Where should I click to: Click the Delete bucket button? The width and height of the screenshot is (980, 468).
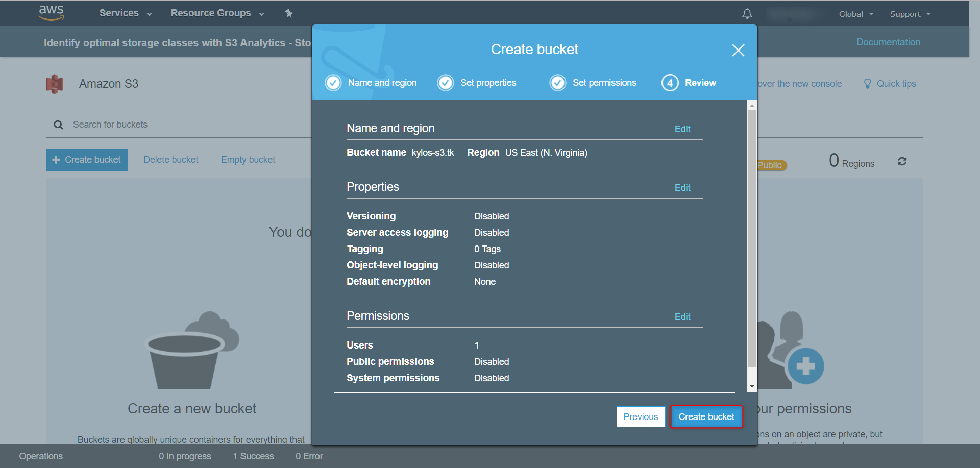point(171,160)
